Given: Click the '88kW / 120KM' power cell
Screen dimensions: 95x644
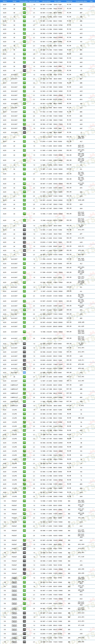Looking at the screenshot, I should pos(58,518).
